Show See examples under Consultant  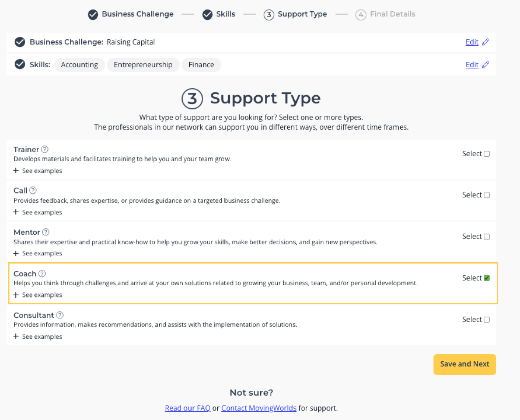pyautogui.click(x=38, y=337)
